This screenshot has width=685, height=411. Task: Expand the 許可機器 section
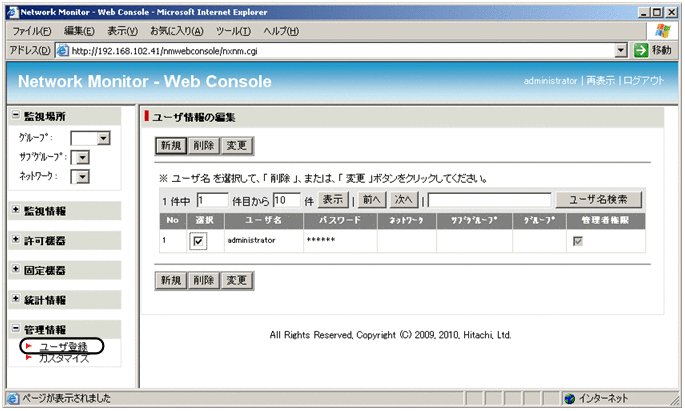tap(16, 239)
